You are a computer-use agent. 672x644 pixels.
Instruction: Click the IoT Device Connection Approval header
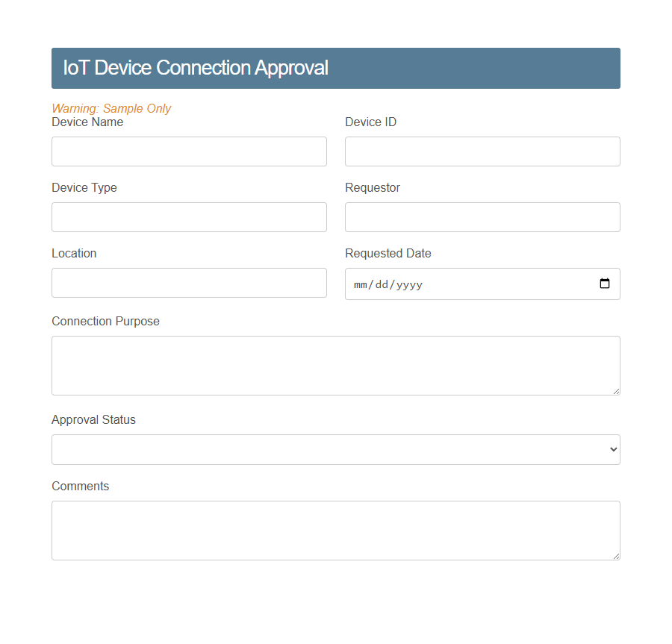[x=196, y=67]
